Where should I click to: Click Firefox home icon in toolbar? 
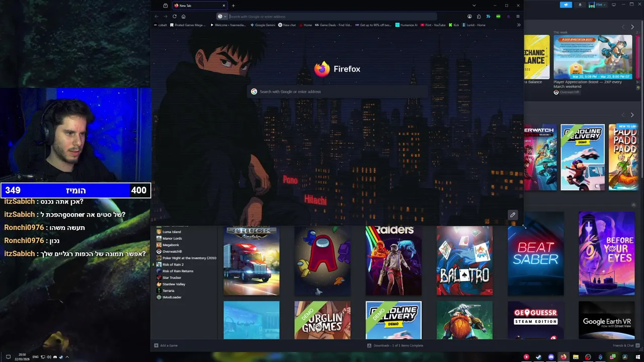[184, 16]
